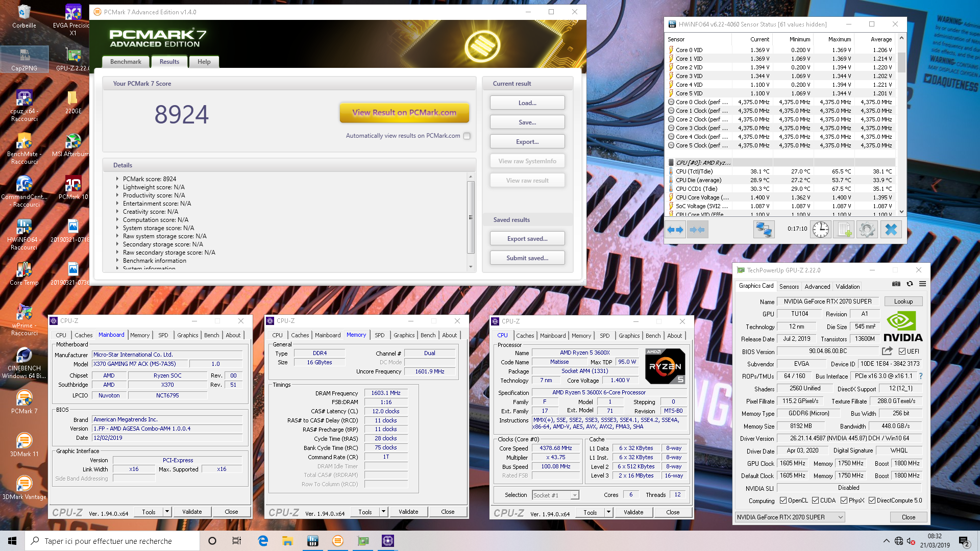Image resolution: width=980 pixels, height=551 pixels.
Task: Open Tools dropdown arrow in CPU-Z Mainboard window
Action: pos(167,512)
